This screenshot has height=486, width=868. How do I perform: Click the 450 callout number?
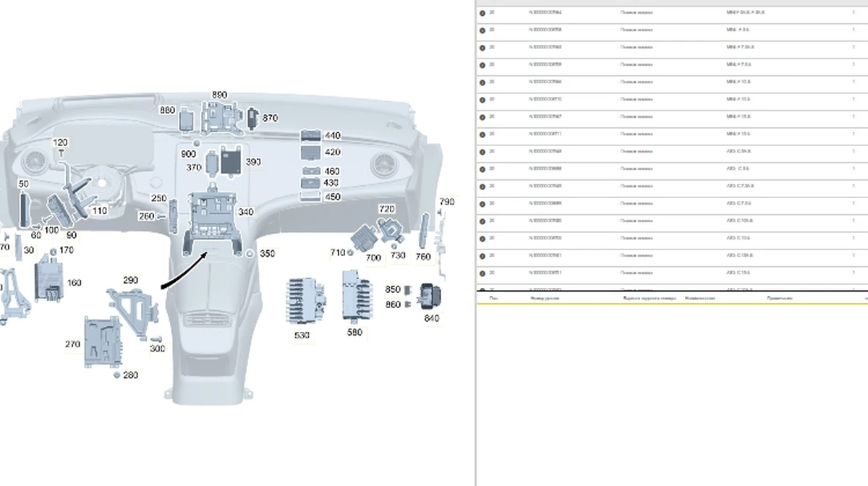(332, 197)
